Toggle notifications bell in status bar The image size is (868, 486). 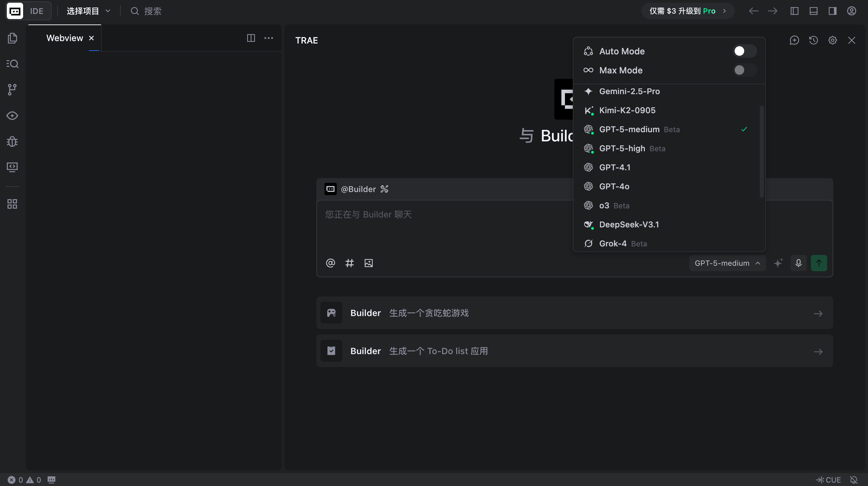[x=854, y=480]
